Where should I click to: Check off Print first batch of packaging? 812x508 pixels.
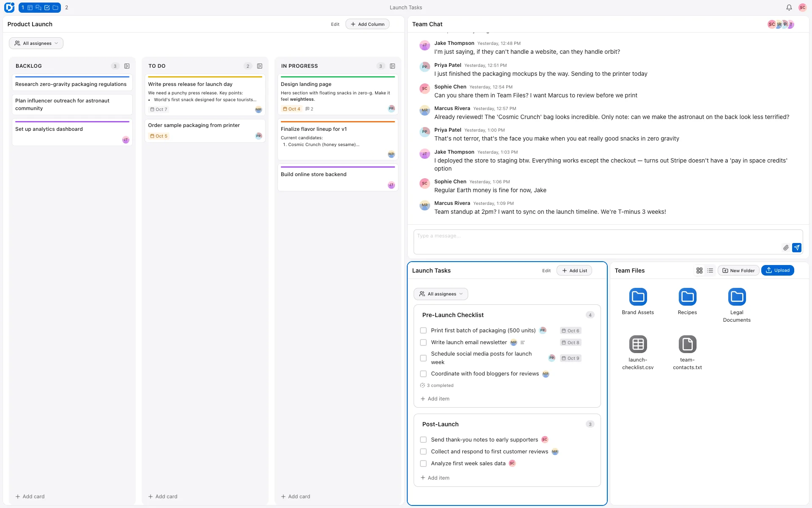423,331
